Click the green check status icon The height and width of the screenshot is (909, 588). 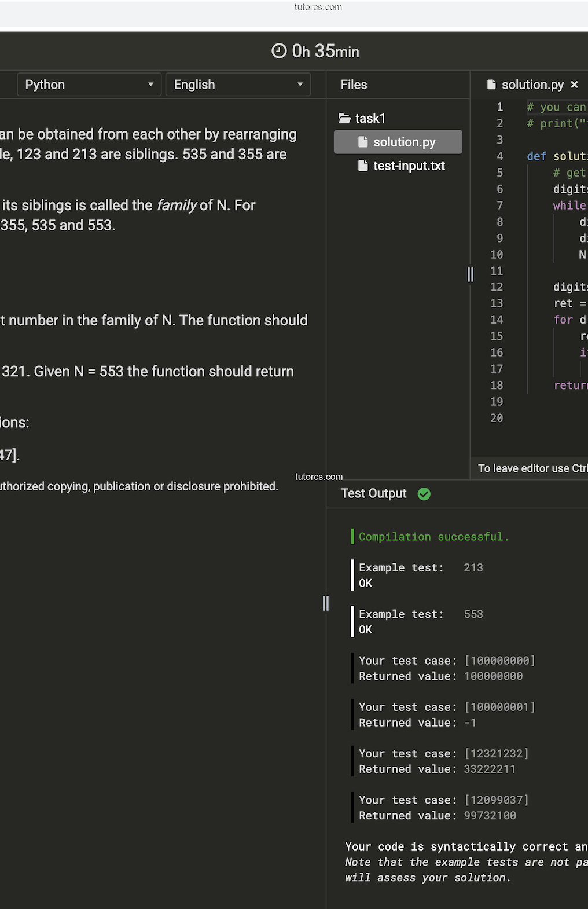pos(424,494)
